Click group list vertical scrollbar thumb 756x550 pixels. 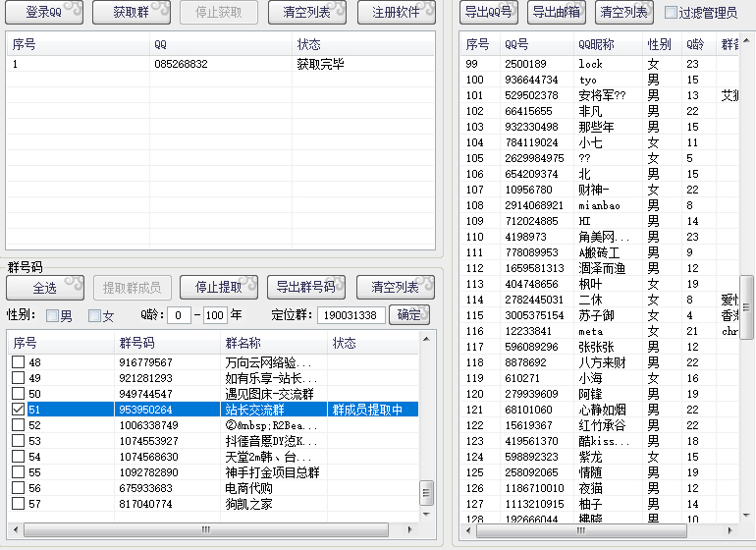pyautogui.click(x=426, y=493)
